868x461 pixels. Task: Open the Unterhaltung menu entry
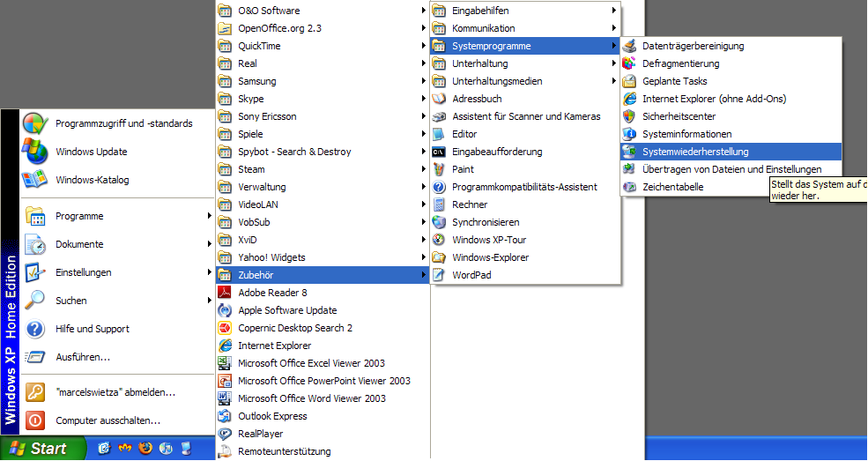click(x=525, y=63)
